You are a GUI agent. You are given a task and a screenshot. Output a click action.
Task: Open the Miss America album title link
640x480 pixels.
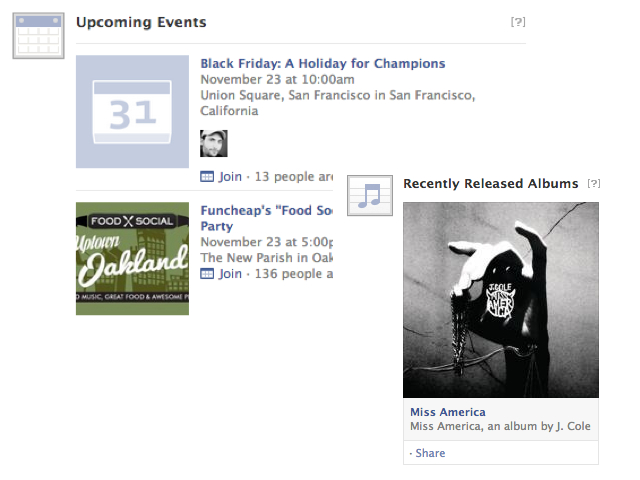click(x=448, y=412)
